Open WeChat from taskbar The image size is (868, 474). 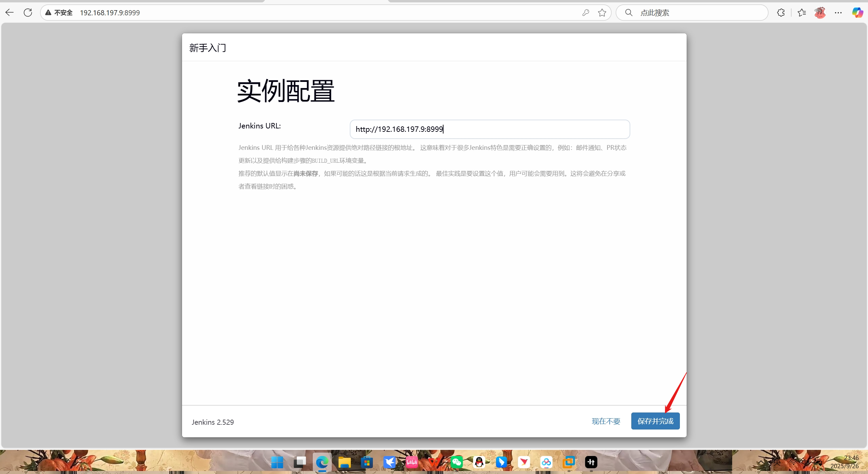pos(457,462)
